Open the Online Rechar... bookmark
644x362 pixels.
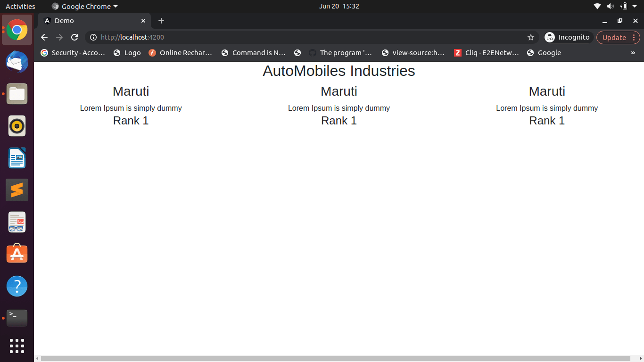coord(181,53)
